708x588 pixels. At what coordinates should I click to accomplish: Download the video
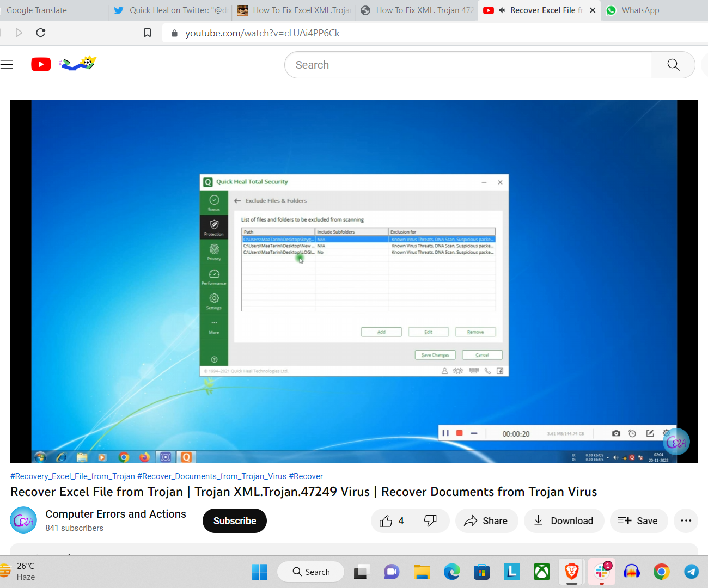point(564,521)
